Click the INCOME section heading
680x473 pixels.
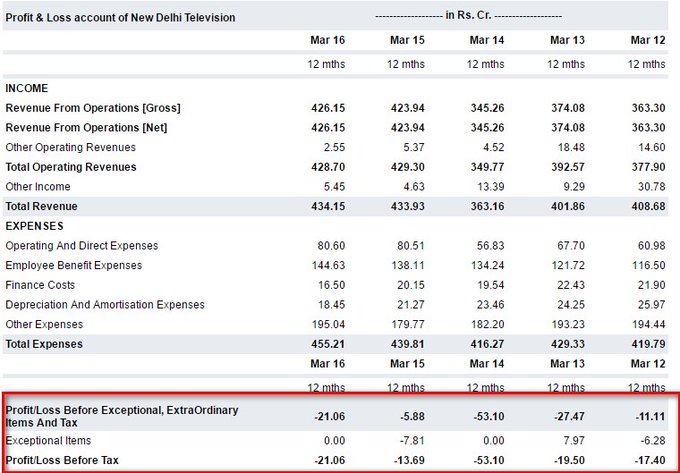(26, 88)
